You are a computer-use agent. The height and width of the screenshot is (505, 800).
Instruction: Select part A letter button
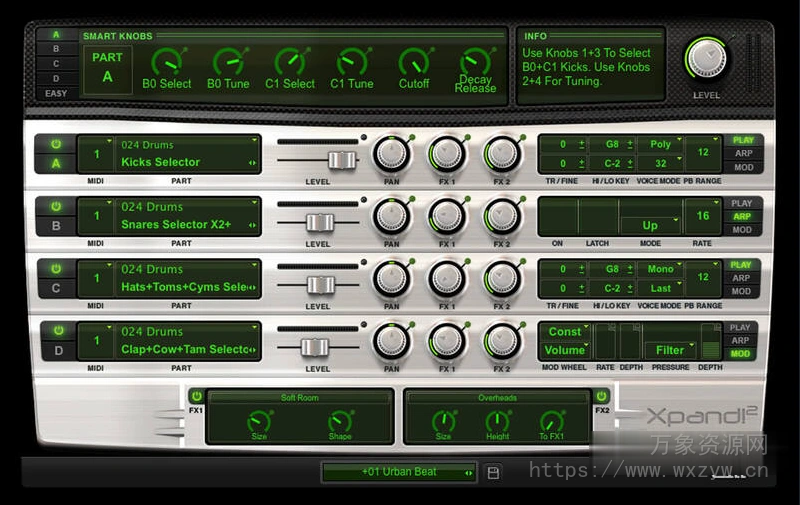pyautogui.click(x=56, y=163)
